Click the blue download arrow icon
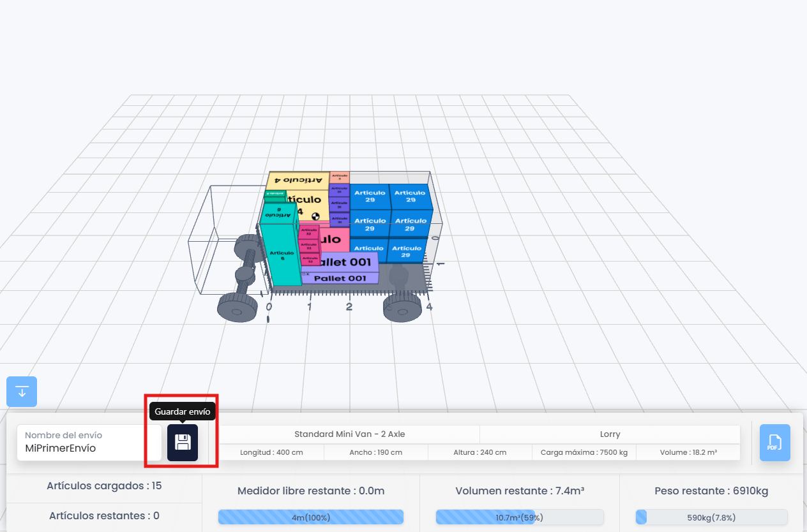The height and width of the screenshot is (532, 807). click(21, 391)
